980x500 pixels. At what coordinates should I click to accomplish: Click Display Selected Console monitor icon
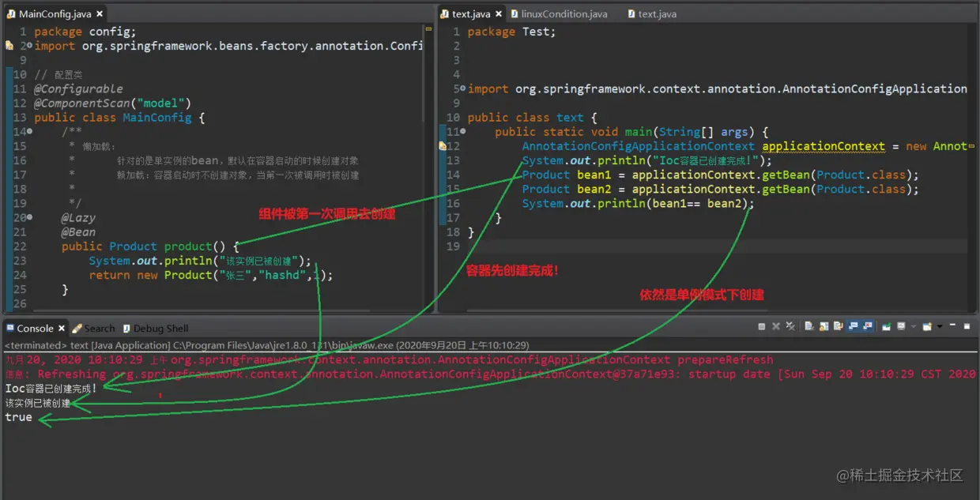902,326
